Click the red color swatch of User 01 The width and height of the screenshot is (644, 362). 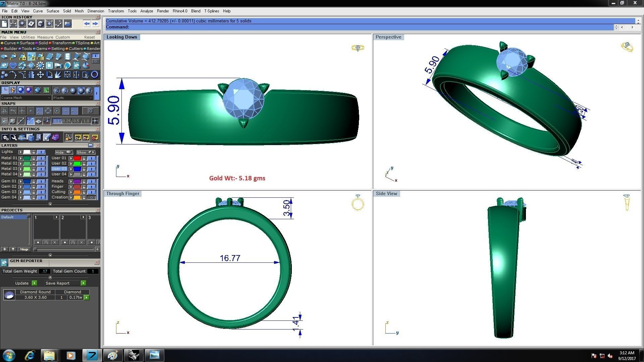click(x=77, y=158)
